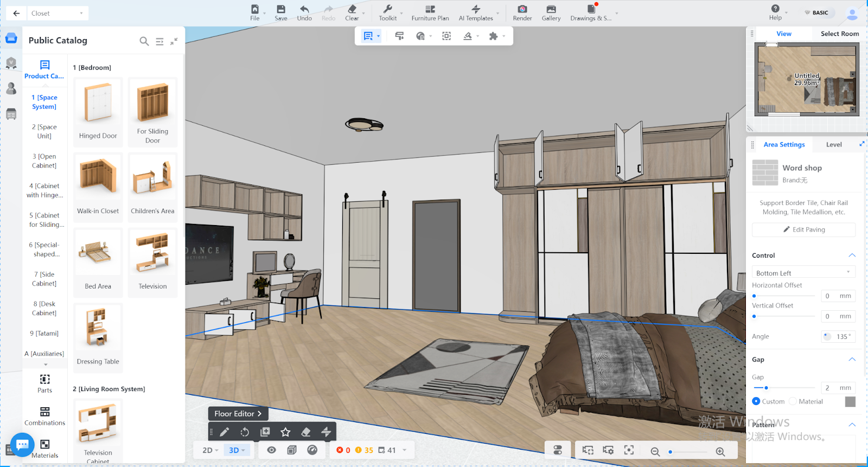
Task: Switch to the Level tab
Action: tap(834, 145)
